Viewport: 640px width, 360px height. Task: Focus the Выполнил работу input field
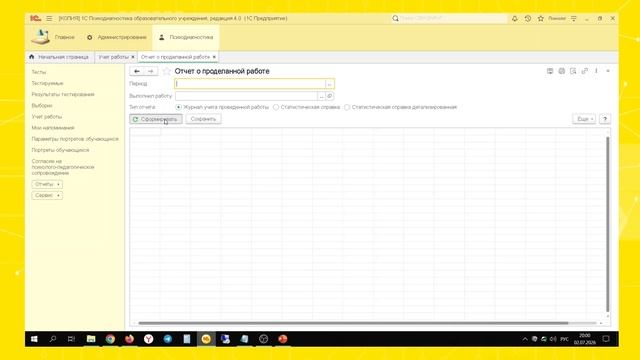[246, 96]
